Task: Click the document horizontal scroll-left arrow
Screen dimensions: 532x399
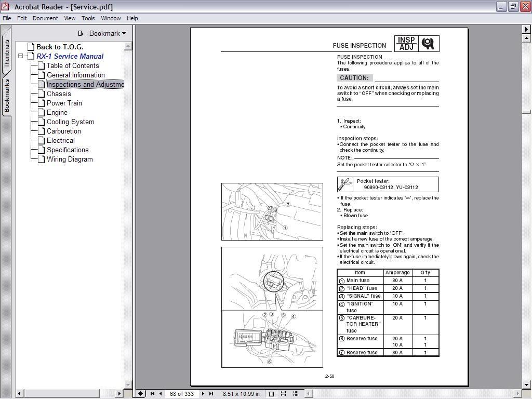Action: pyautogui.click(x=309, y=394)
